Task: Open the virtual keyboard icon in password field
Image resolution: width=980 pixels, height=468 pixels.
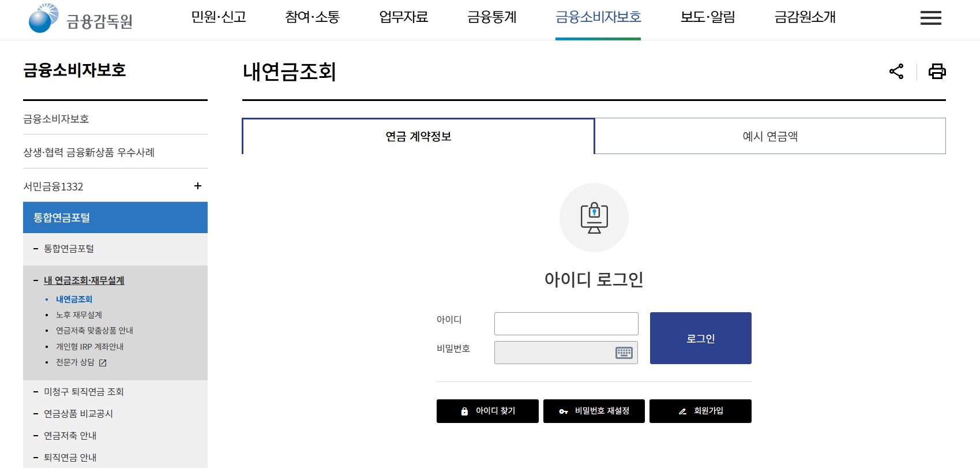Action: 624,353
